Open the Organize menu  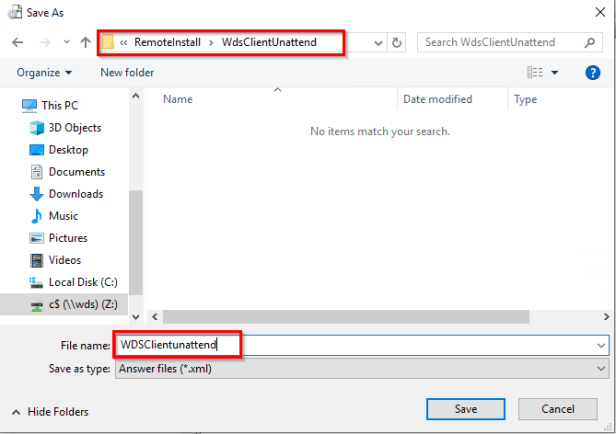[x=44, y=73]
